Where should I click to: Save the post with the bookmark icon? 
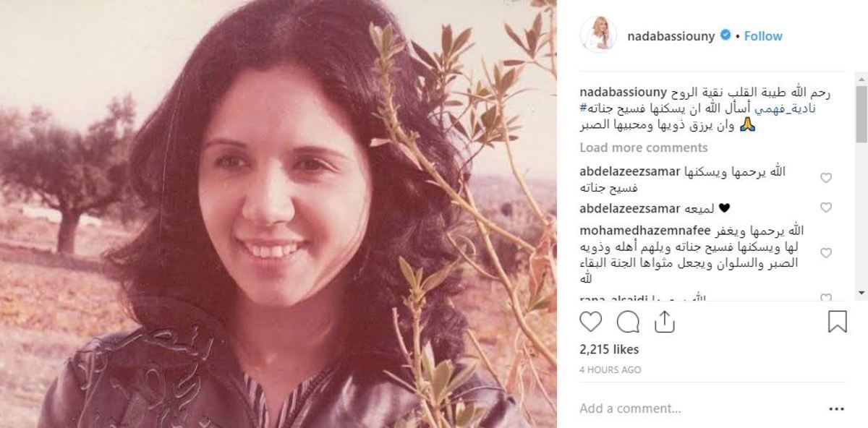point(837,321)
